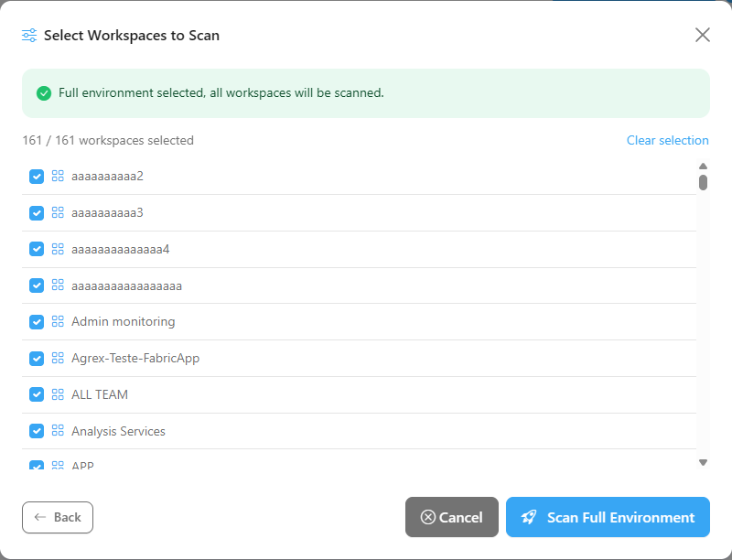
Task: Close the Select Workspaces dialog
Action: coord(702,35)
